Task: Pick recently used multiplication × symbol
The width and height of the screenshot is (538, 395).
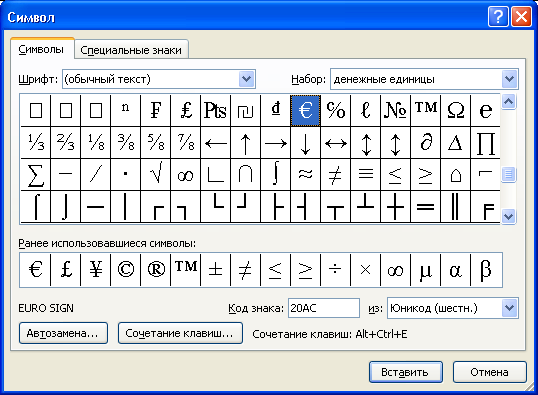Action: pyautogui.click(x=365, y=270)
